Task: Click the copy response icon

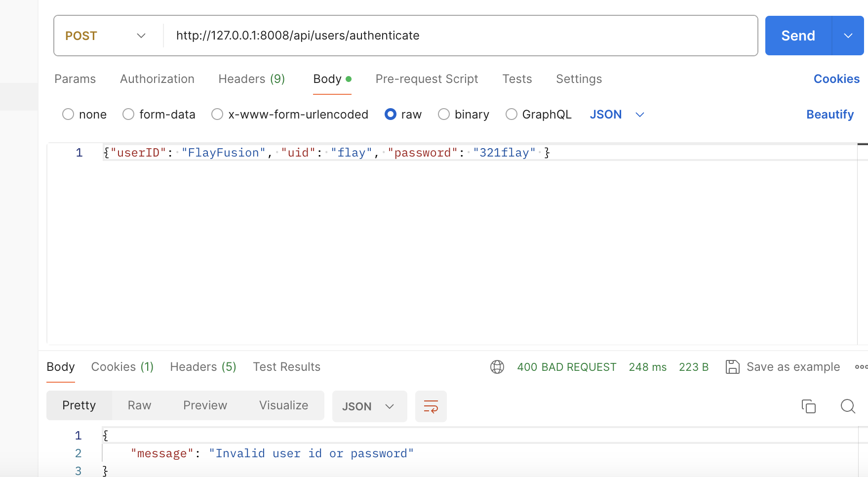Action: point(808,406)
